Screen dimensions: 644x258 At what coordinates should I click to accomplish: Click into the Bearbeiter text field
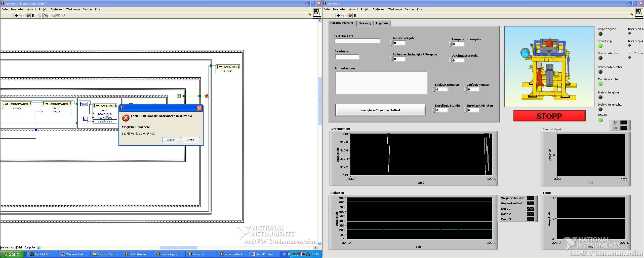coord(347,57)
